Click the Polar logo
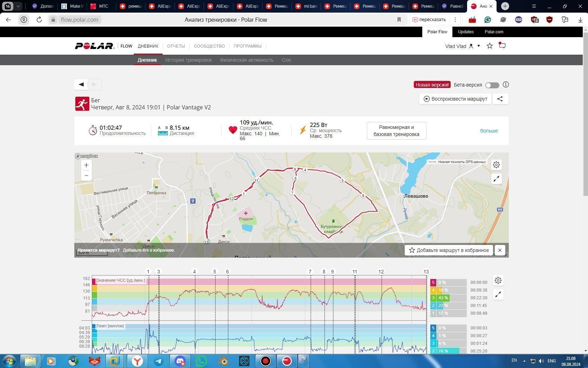Image resolution: width=588 pixels, height=368 pixels. pyautogui.click(x=95, y=46)
